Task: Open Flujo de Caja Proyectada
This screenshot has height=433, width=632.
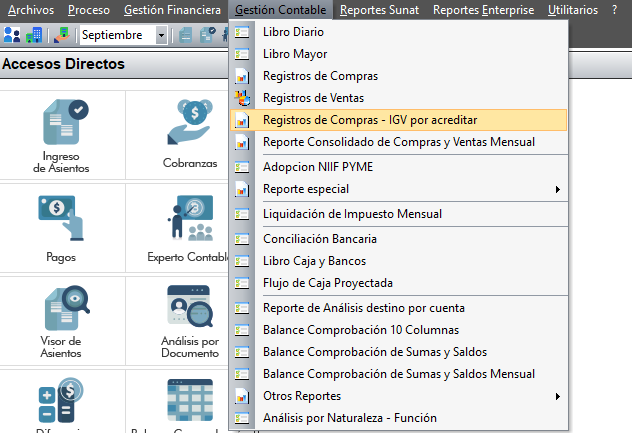Action: [398, 283]
